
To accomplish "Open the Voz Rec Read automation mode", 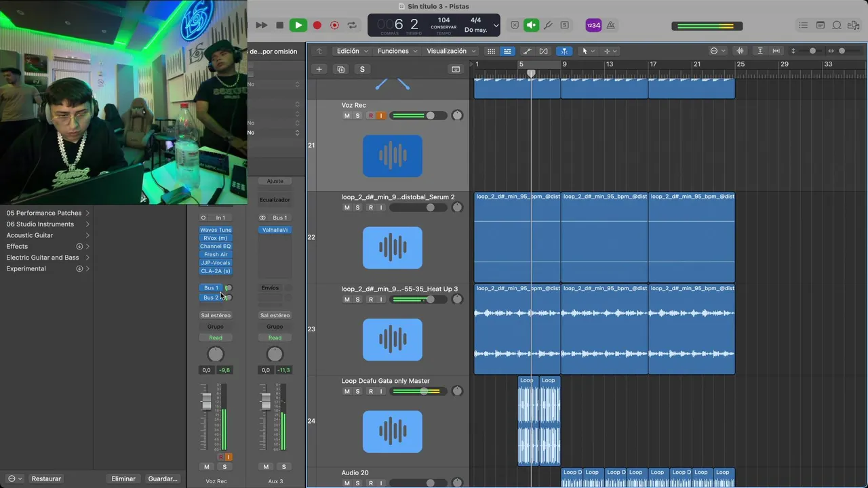I will click(216, 338).
